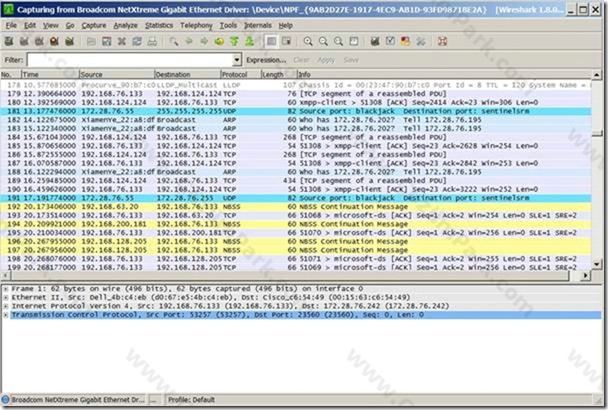The height and width of the screenshot is (410, 608).
Task: Go forward in packet history arrow
Action: click(204, 41)
